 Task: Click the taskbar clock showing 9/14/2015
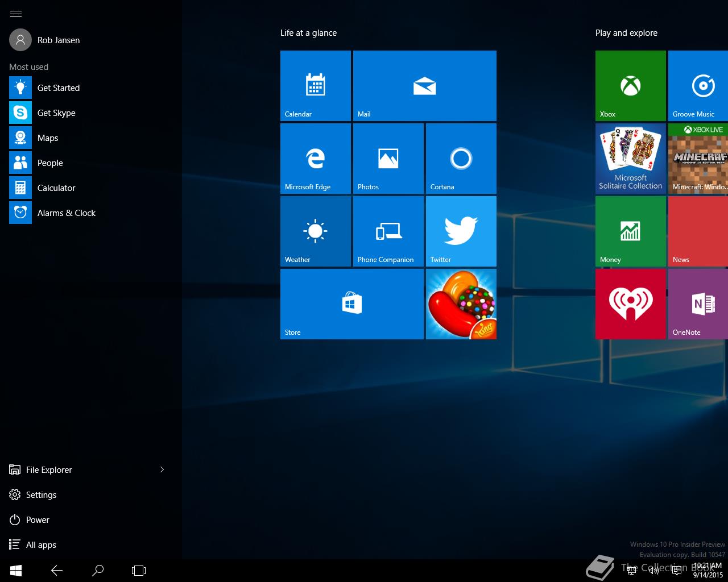click(x=708, y=571)
